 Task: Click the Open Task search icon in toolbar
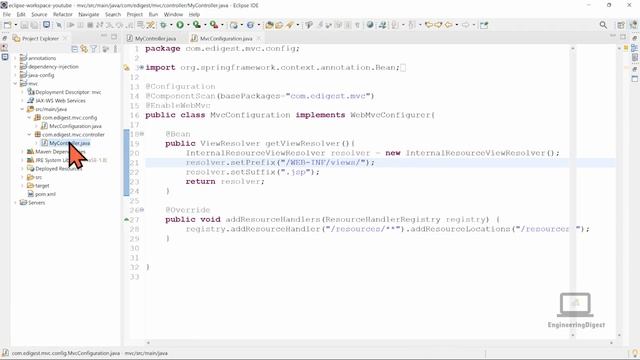tap(279, 25)
